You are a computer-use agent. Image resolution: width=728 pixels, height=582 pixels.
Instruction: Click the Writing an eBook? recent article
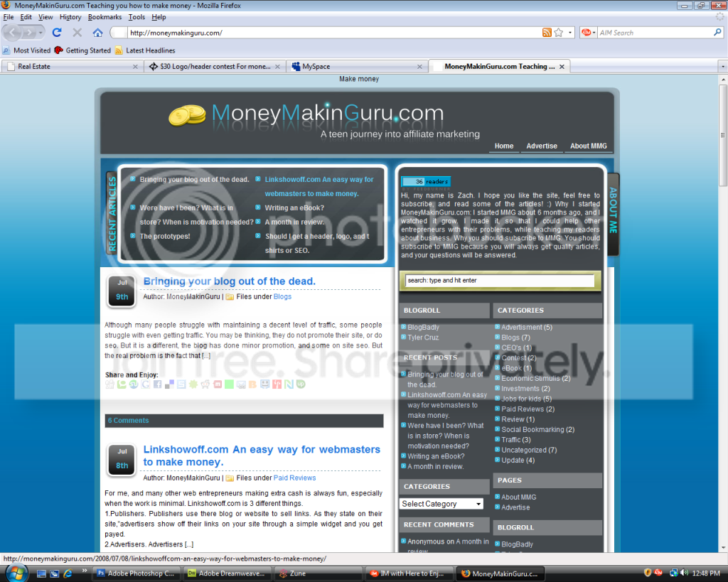[294, 208]
